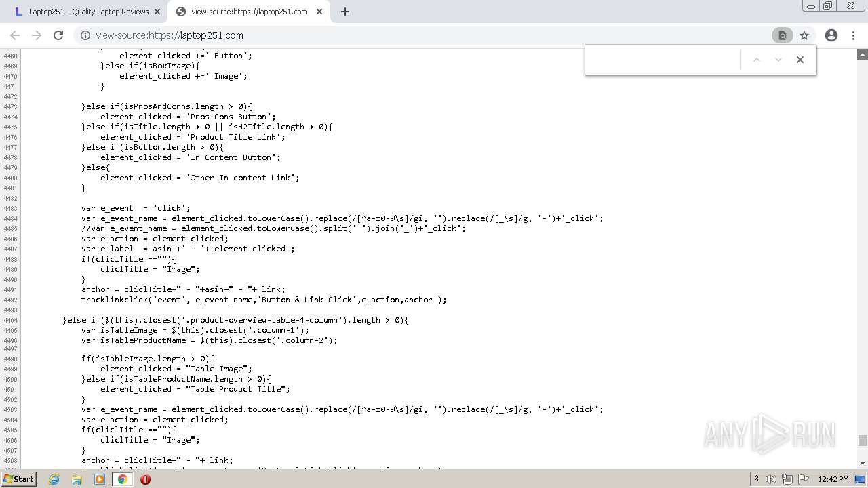868x488 pixels.
Task: Close the Laptop251 Quality Laptop Reviews tab
Action: pyautogui.click(x=157, y=12)
